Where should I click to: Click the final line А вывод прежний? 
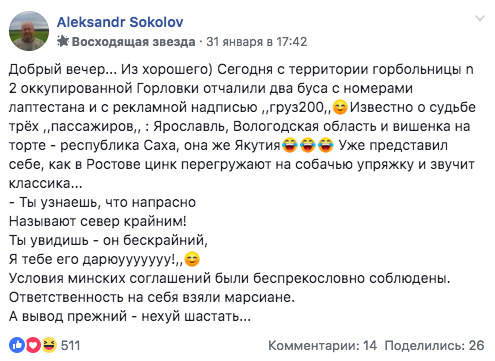click(x=130, y=316)
